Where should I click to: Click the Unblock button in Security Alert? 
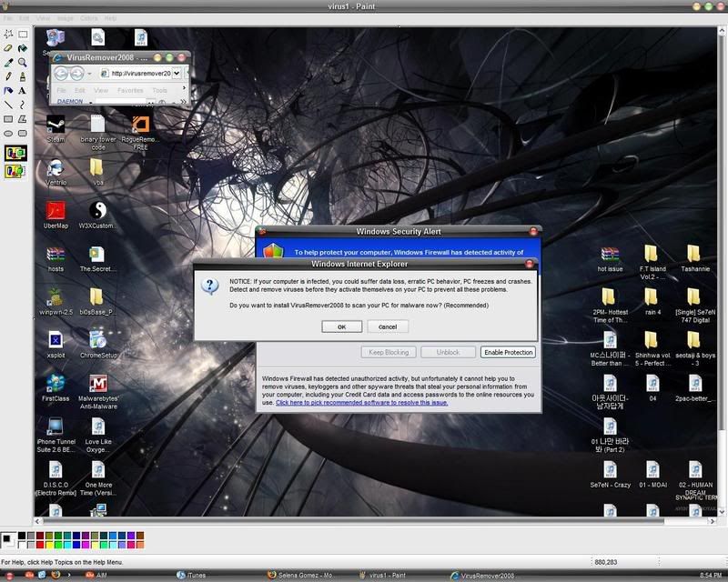tap(448, 352)
